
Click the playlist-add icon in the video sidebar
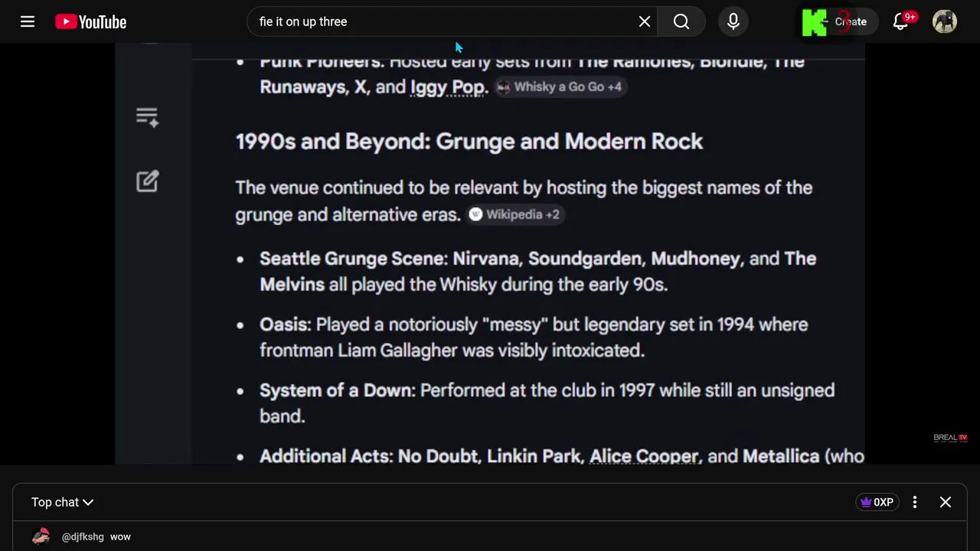pyautogui.click(x=147, y=117)
